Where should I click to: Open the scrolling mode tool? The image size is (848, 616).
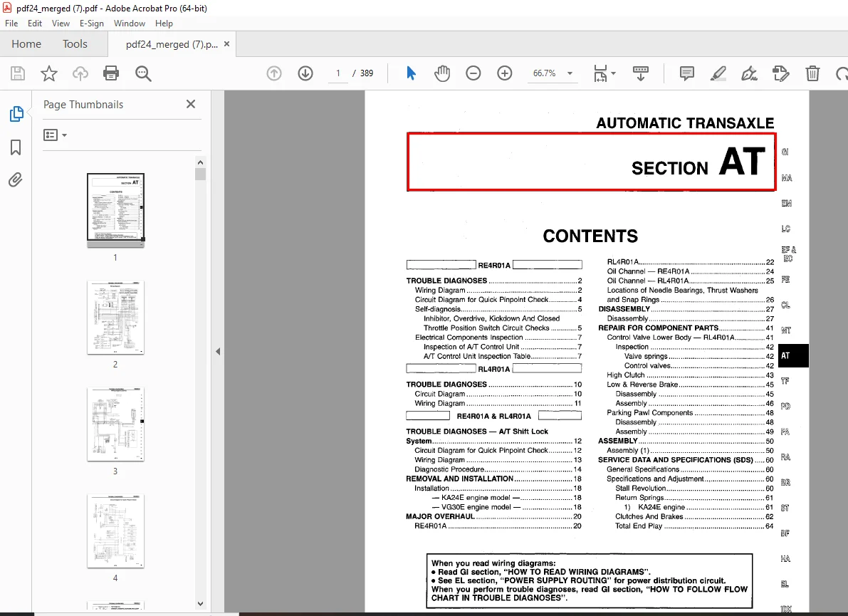[641, 73]
